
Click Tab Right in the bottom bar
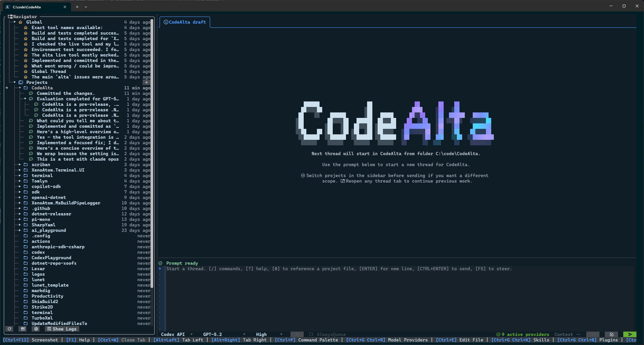238,340
